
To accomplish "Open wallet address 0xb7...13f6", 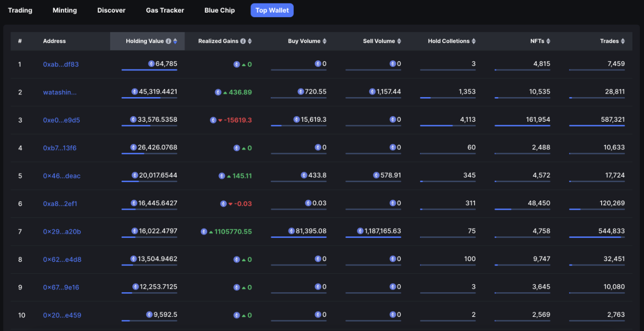I will [60, 148].
